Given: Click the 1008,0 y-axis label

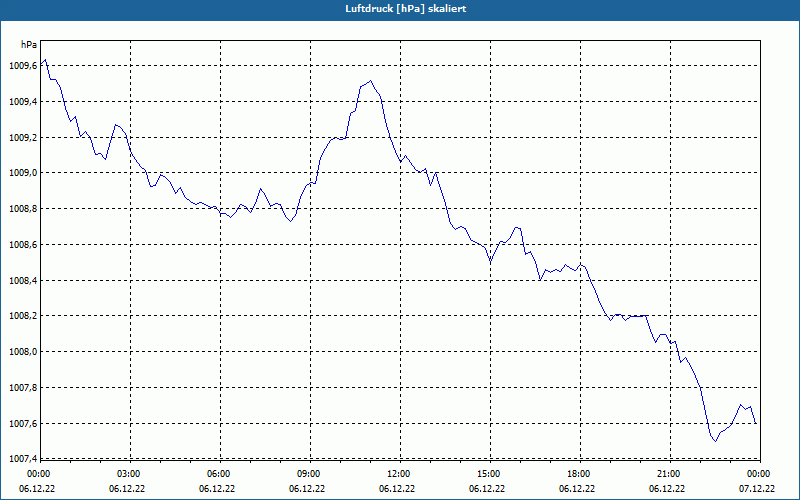Looking at the screenshot, I should pos(23,352).
